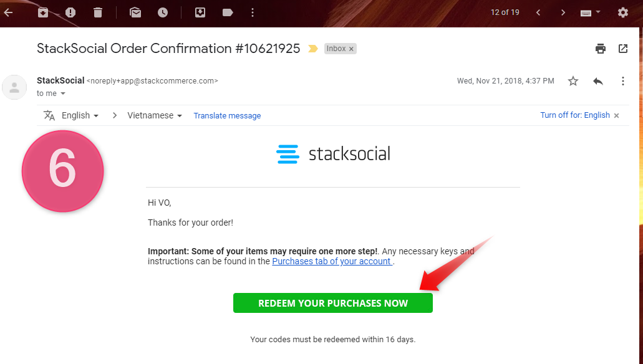Mark the email as unread
Image resolution: width=643 pixels, height=364 pixels.
coord(135,12)
